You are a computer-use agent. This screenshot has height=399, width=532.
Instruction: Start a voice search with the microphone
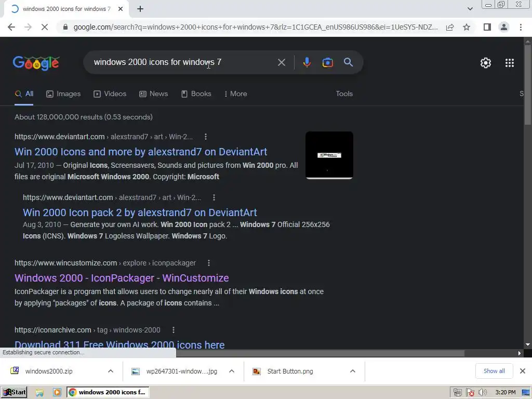coord(307,62)
